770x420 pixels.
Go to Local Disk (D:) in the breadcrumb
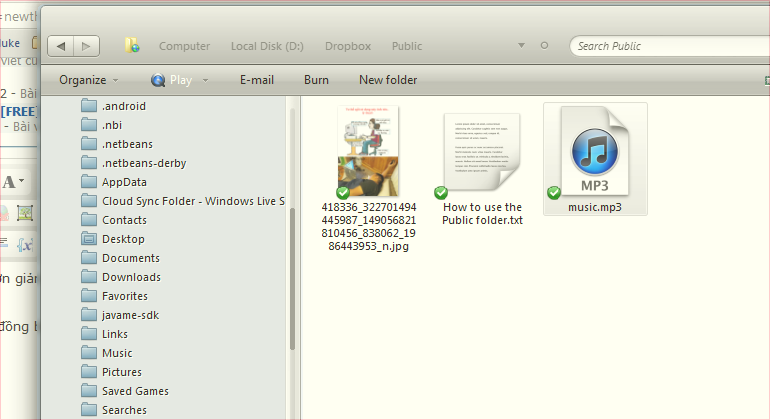coord(267,46)
